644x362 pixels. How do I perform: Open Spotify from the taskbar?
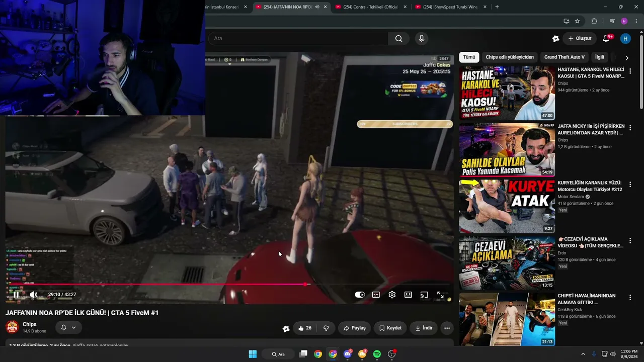click(x=377, y=354)
